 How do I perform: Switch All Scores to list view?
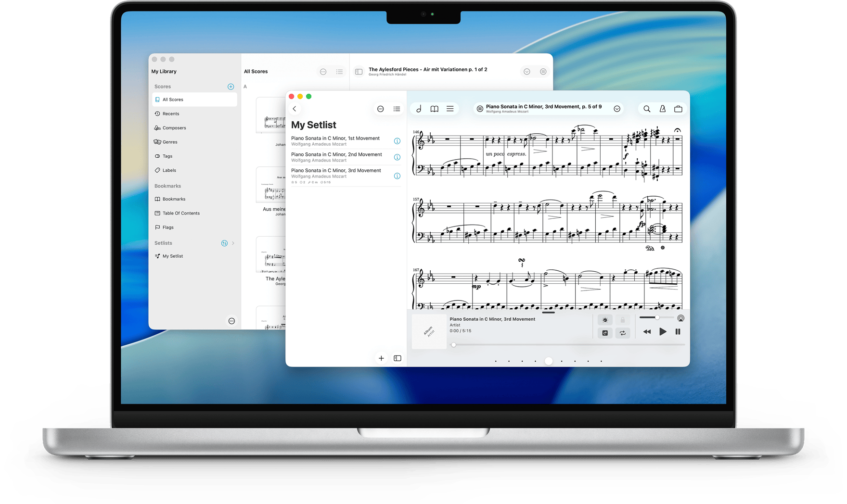[339, 72]
